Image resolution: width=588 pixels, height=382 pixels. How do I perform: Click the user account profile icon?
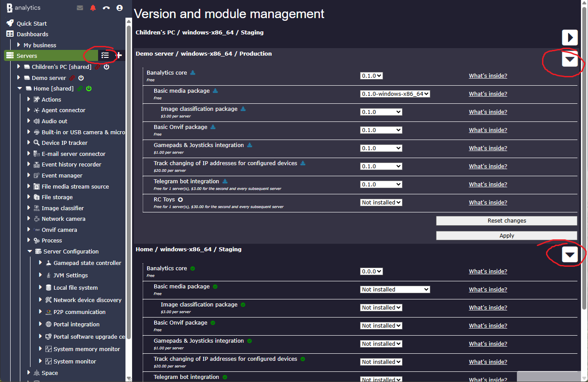[x=119, y=8]
